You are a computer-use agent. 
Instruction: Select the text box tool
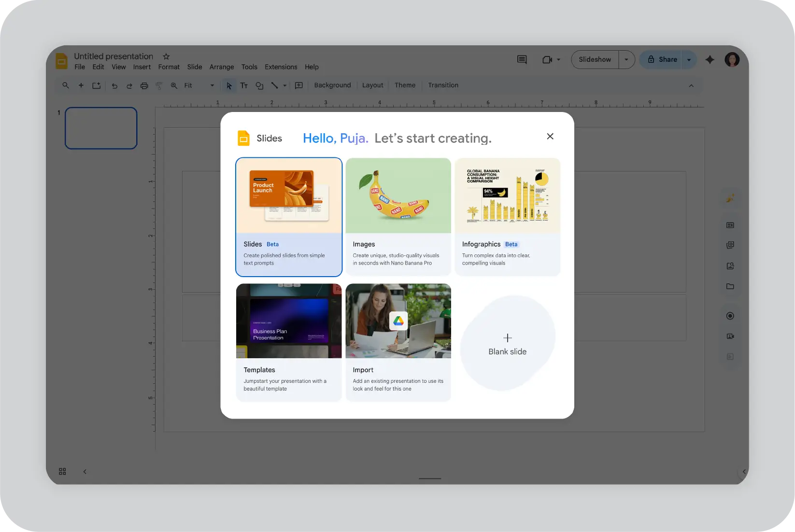pyautogui.click(x=244, y=85)
